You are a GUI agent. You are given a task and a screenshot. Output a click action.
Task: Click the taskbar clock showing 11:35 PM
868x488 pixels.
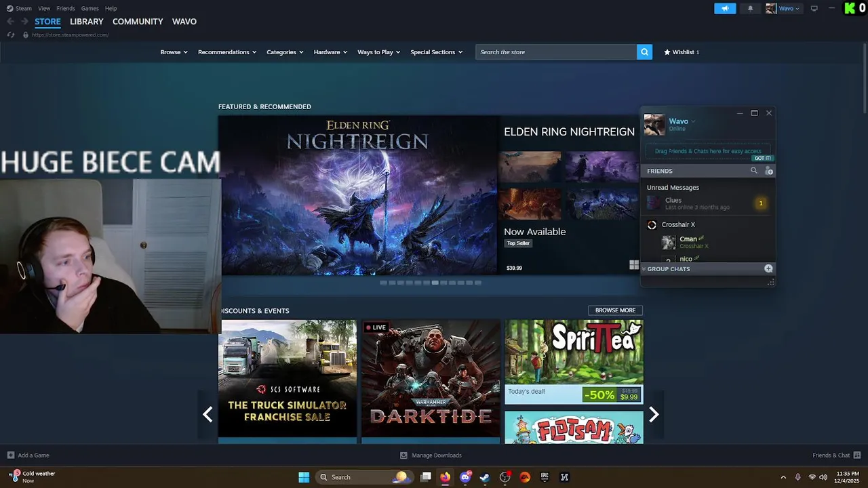[848, 477]
